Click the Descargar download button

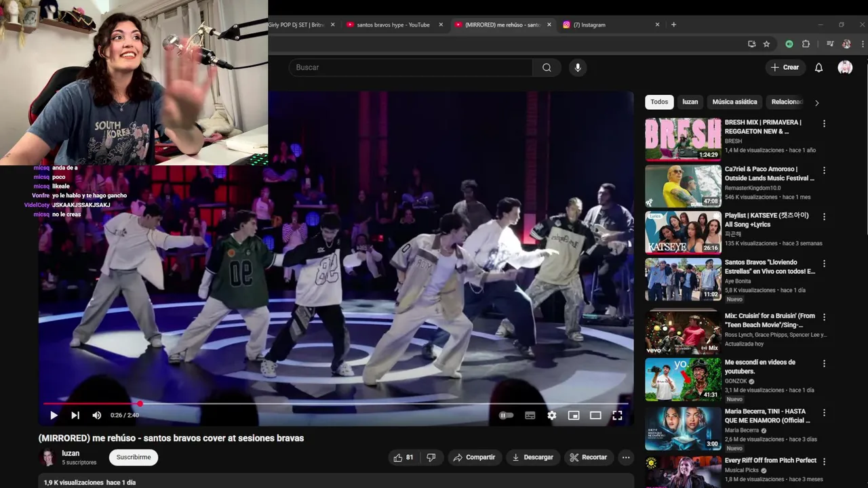tap(532, 457)
